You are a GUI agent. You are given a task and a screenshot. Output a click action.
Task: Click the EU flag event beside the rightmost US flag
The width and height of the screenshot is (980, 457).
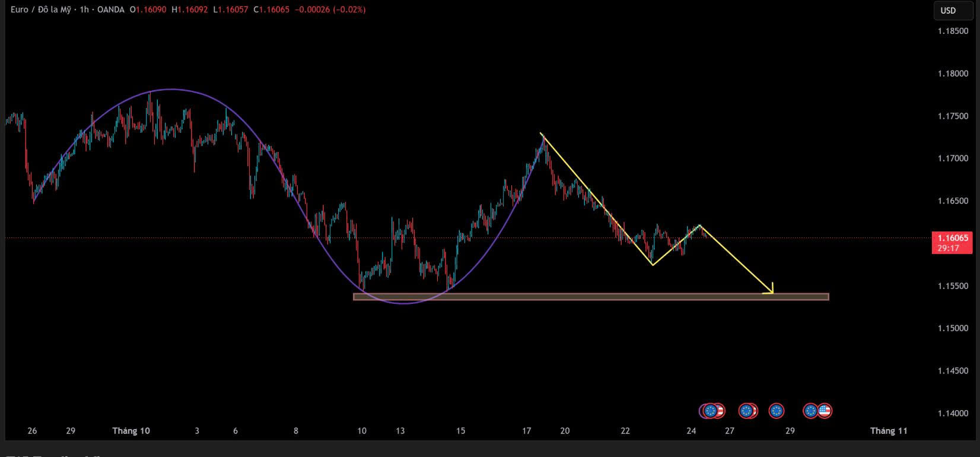pyautogui.click(x=810, y=411)
